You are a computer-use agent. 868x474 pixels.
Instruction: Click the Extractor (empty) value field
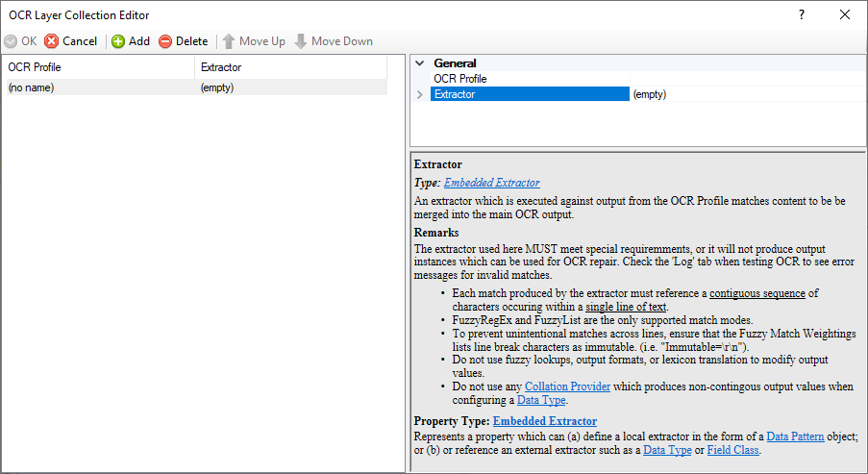pyautogui.click(x=747, y=94)
